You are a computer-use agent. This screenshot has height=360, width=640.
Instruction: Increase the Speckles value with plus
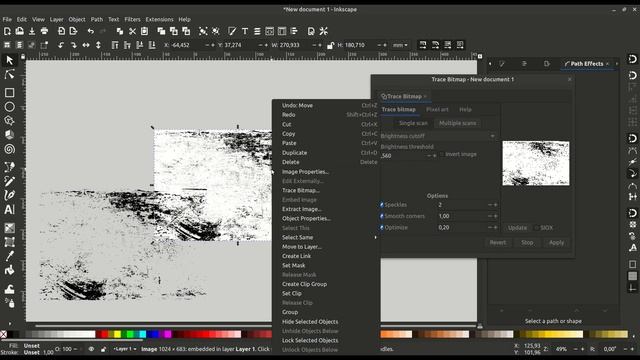[496, 205]
